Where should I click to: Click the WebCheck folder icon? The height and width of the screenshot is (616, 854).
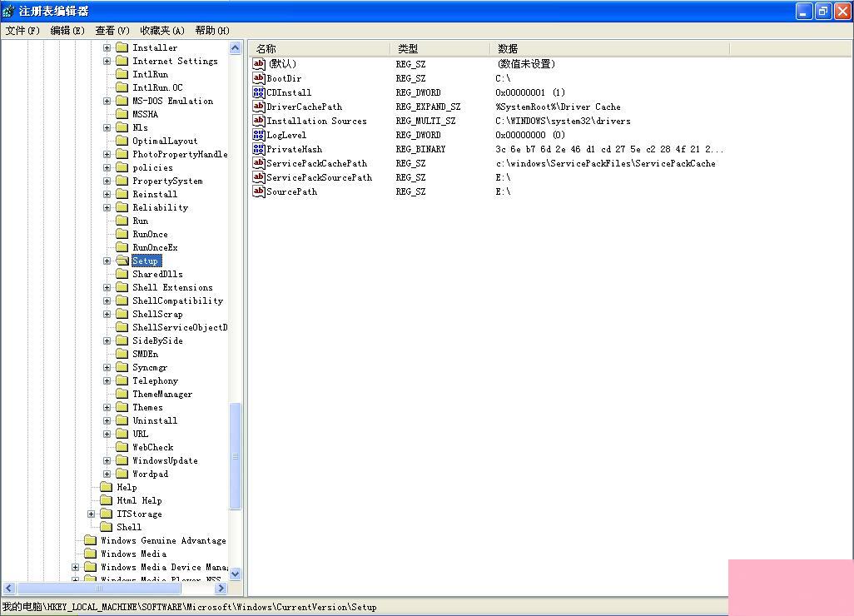point(122,447)
